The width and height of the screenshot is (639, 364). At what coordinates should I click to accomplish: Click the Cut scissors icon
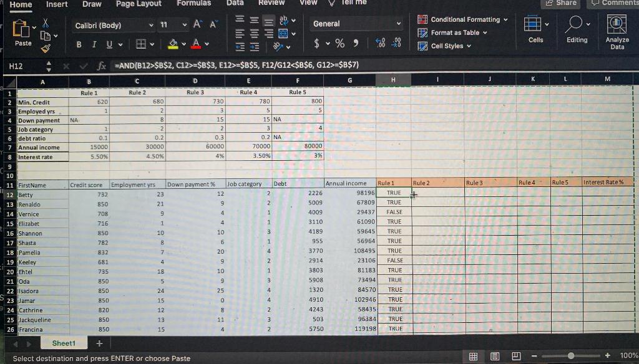pyautogui.click(x=46, y=23)
